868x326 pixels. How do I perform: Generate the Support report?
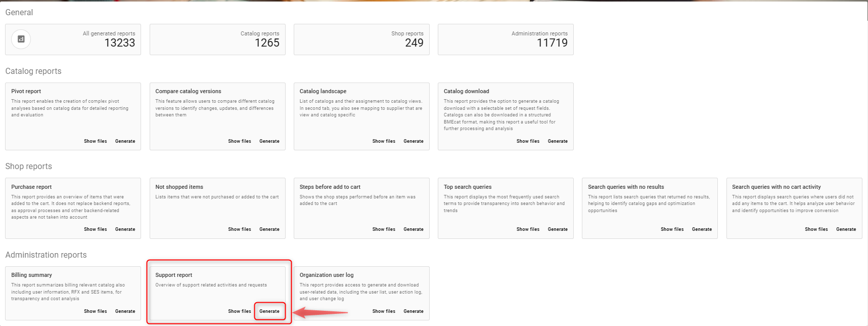269,311
